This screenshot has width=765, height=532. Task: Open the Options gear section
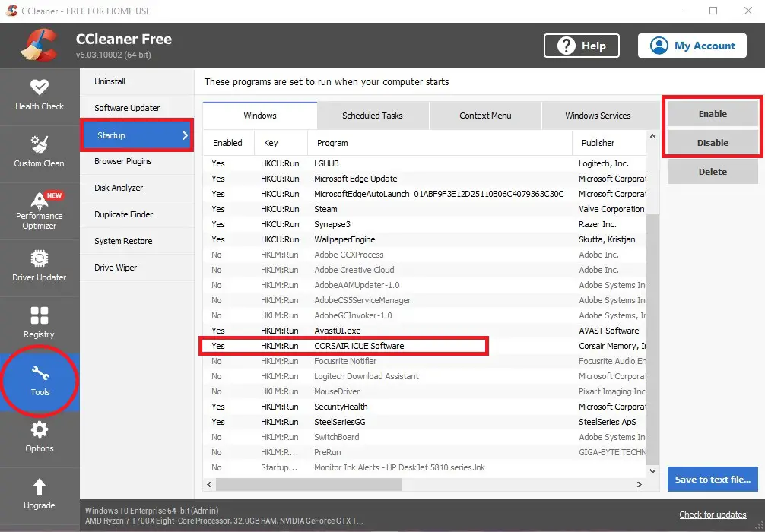coord(40,439)
